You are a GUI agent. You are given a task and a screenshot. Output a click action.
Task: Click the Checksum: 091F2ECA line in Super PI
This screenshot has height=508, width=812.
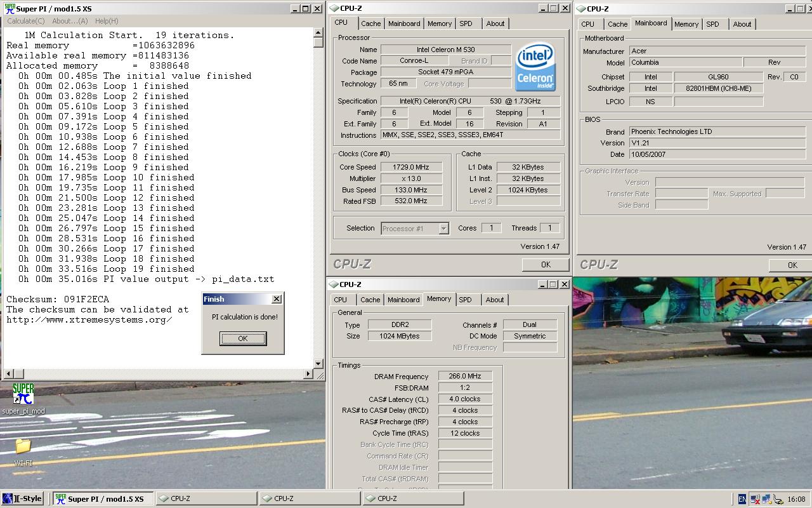[58, 299]
